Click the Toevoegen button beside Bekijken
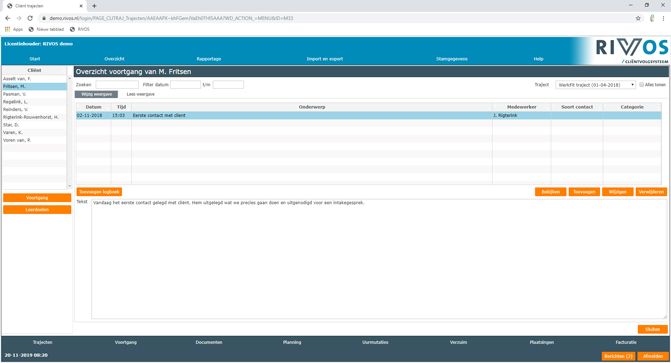The width and height of the screenshot is (671, 363). pyautogui.click(x=584, y=192)
